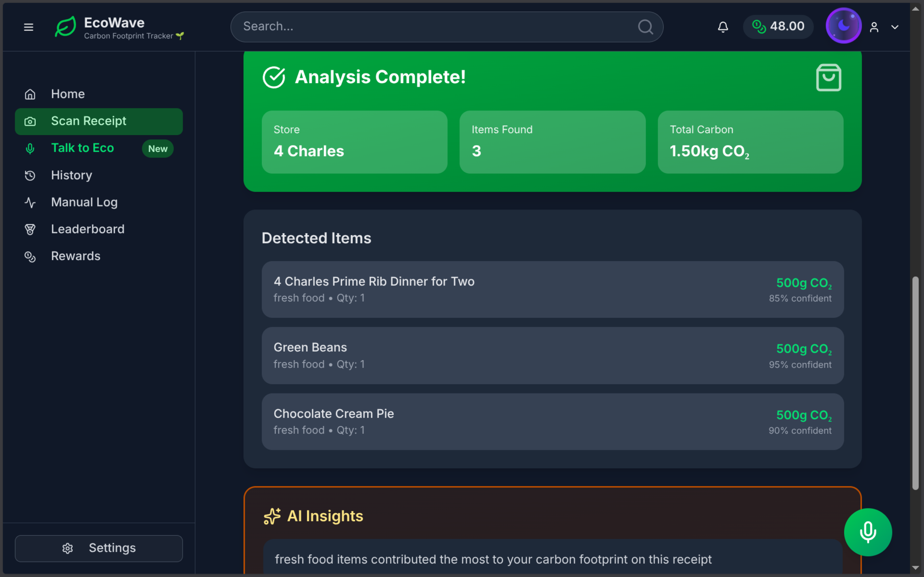Open Rewards from the sidebar
This screenshot has height=577, width=924.
(x=75, y=256)
